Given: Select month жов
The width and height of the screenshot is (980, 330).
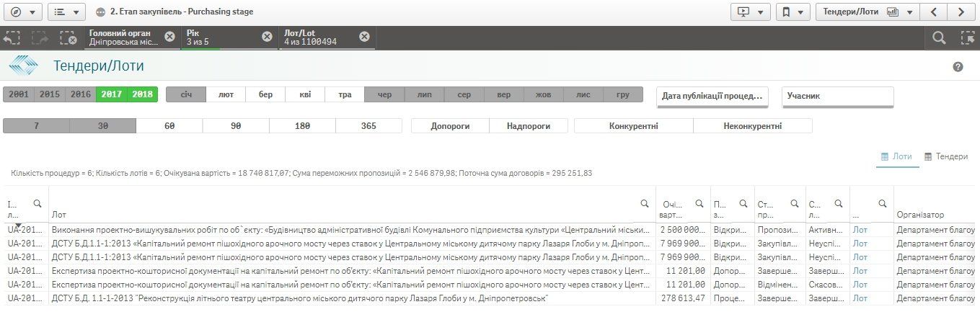Looking at the screenshot, I should pyautogui.click(x=543, y=94).
